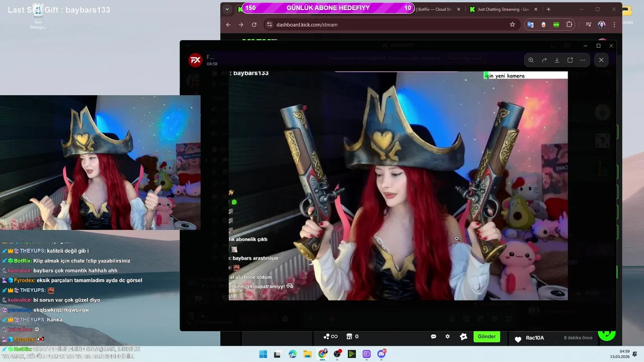Open the Windows Start menu

(x=263, y=354)
